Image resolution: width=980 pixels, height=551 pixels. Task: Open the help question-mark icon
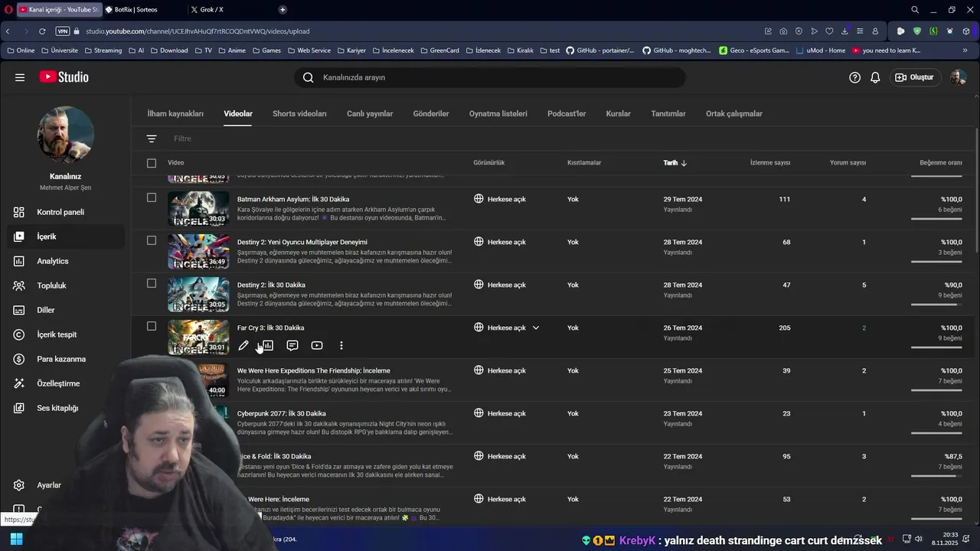[855, 77]
